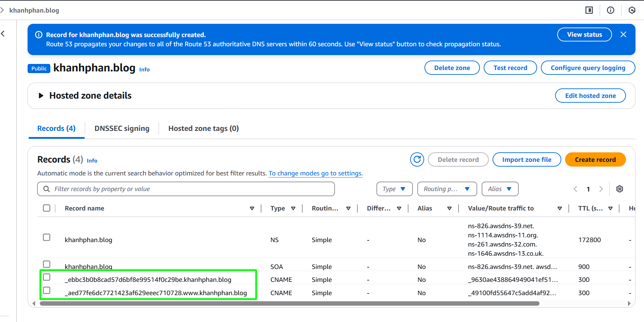Viewport: 644px width, 322px height.
Task: Click the _9630ae438864949041ef51 value cell
Action: tap(513, 279)
